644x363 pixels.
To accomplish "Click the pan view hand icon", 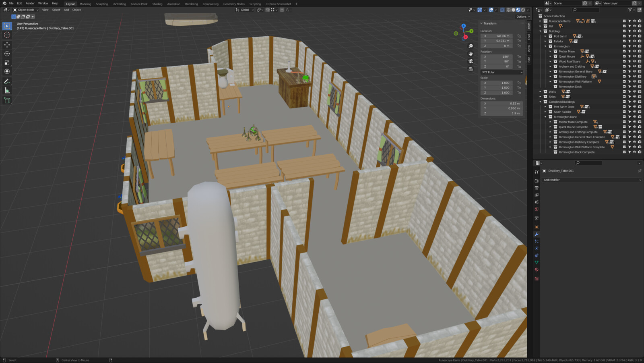I will pos(471,54).
